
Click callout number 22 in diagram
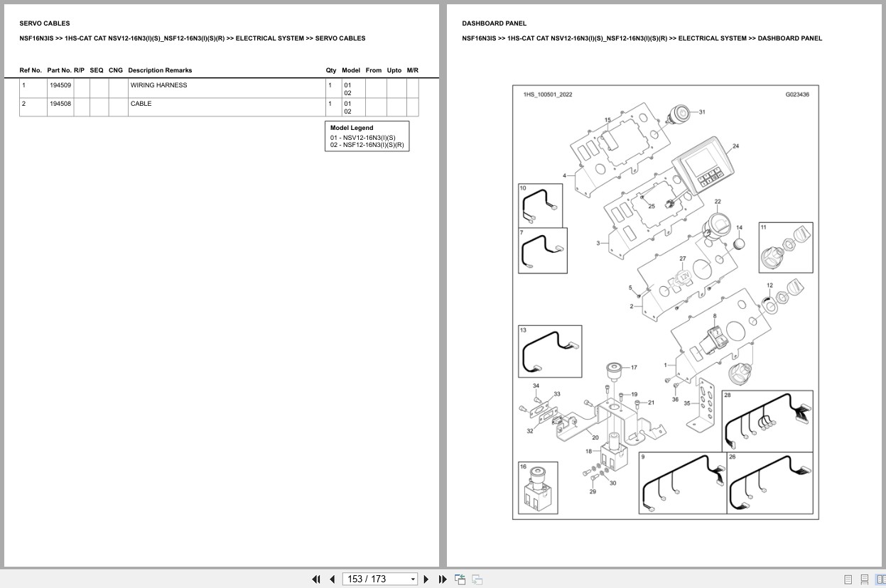718,202
